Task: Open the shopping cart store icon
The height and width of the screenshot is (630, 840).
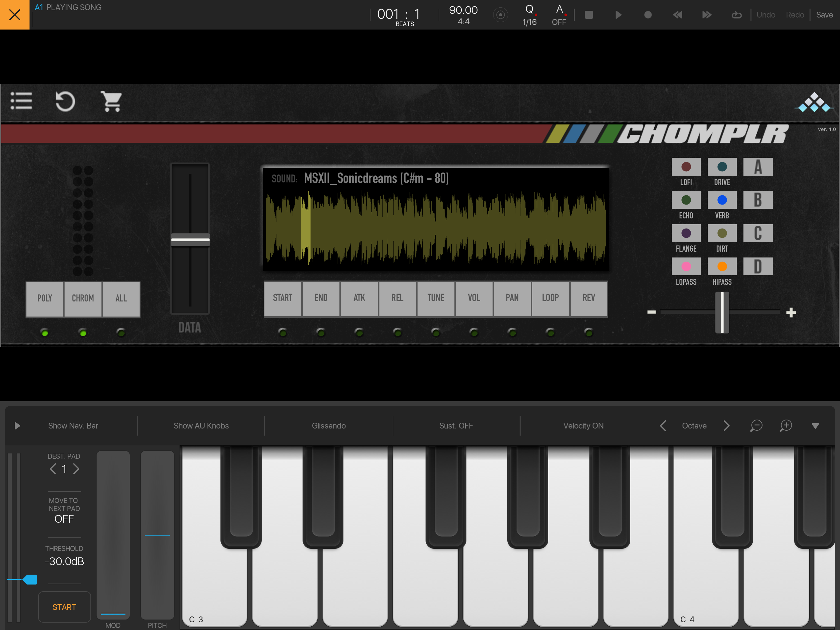Action: coord(111,102)
